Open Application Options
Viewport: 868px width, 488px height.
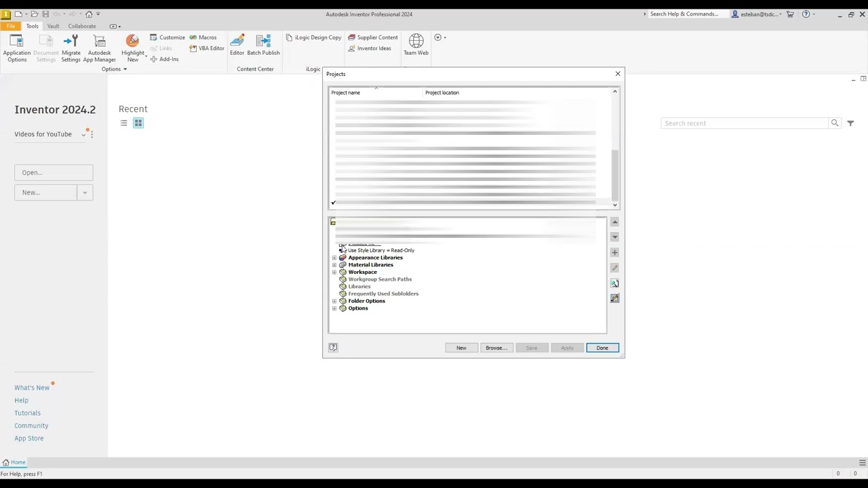coord(16,48)
